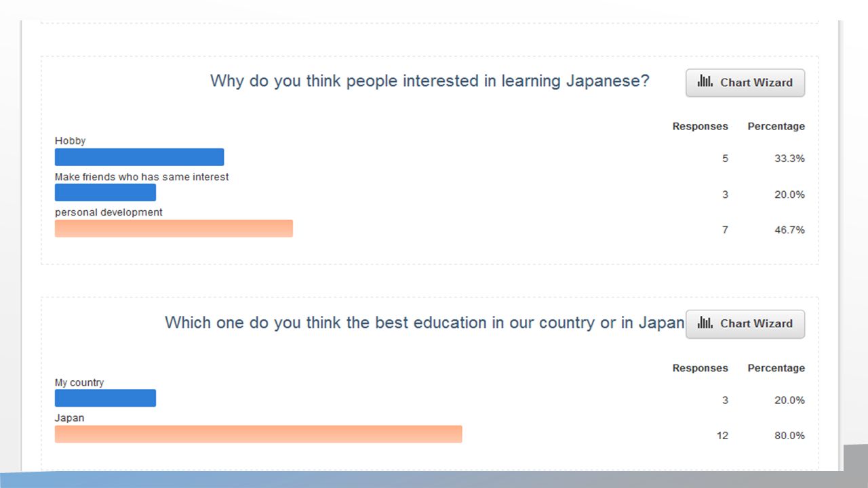Select the Make friends blue bar
868x488 pixels.
[x=105, y=193]
